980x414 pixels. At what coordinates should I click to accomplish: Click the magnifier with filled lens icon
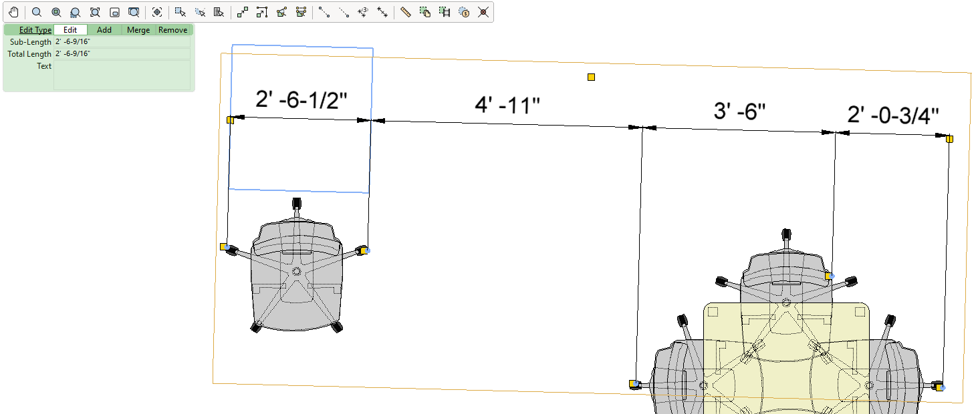[56, 12]
